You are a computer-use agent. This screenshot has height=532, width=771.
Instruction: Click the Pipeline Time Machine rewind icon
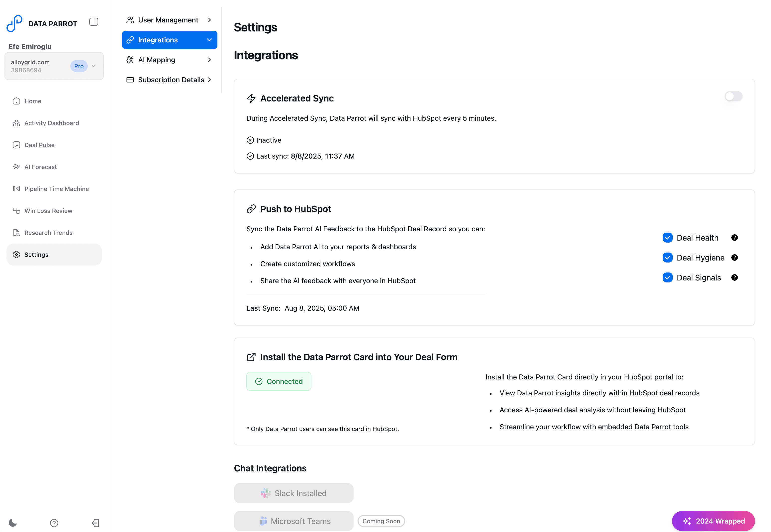(x=16, y=189)
